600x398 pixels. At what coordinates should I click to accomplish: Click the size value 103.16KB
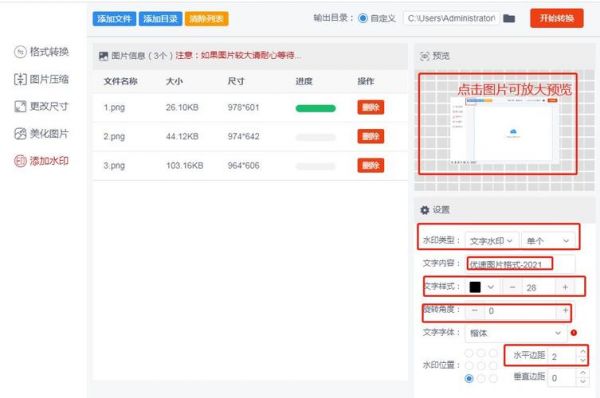pos(184,165)
